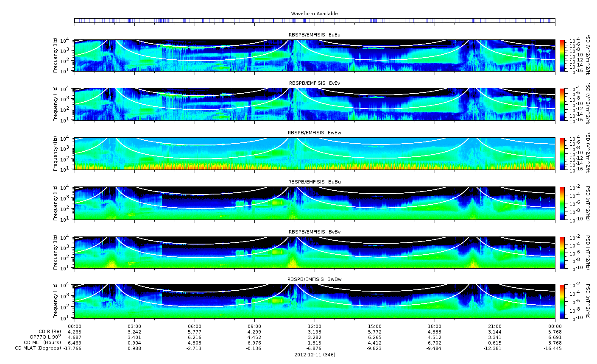Click the PSD unit label beside BuBu color bar
This screenshot has width=597, height=364.
[588, 203]
